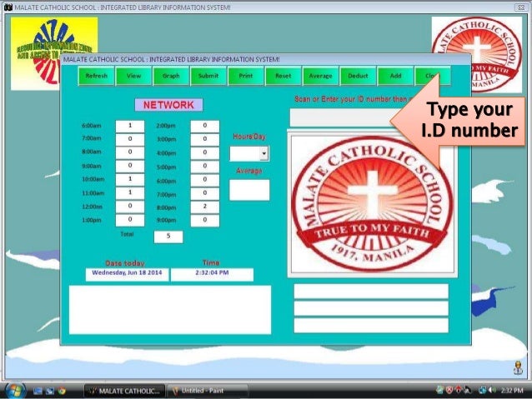Open the Windows Start orb
This screenshot has width=532, height=399.
14,391
